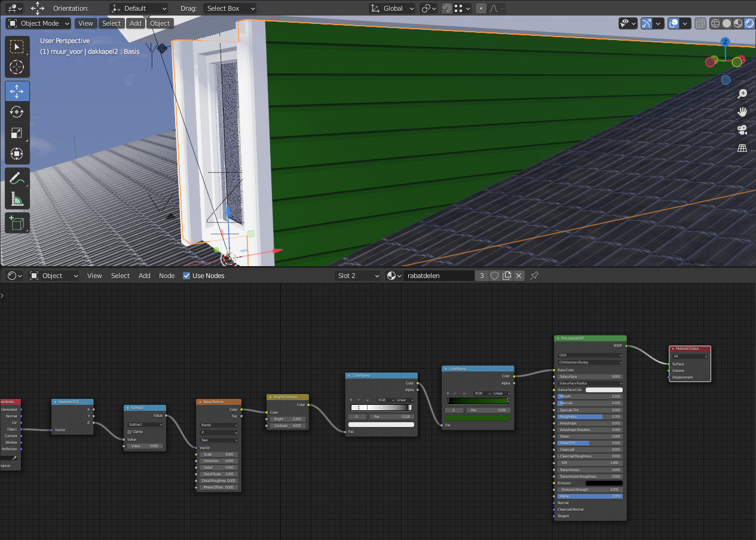Switch perspective/orthographic with the grid icon
Screen dimensions: 756x540
coord(742,148)
